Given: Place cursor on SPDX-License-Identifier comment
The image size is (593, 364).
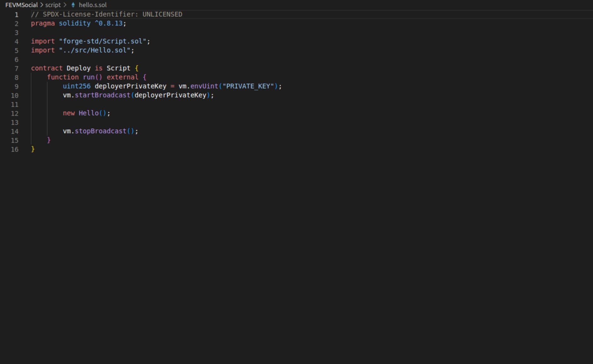Looking at the screenshot, I should coord(107,14).
